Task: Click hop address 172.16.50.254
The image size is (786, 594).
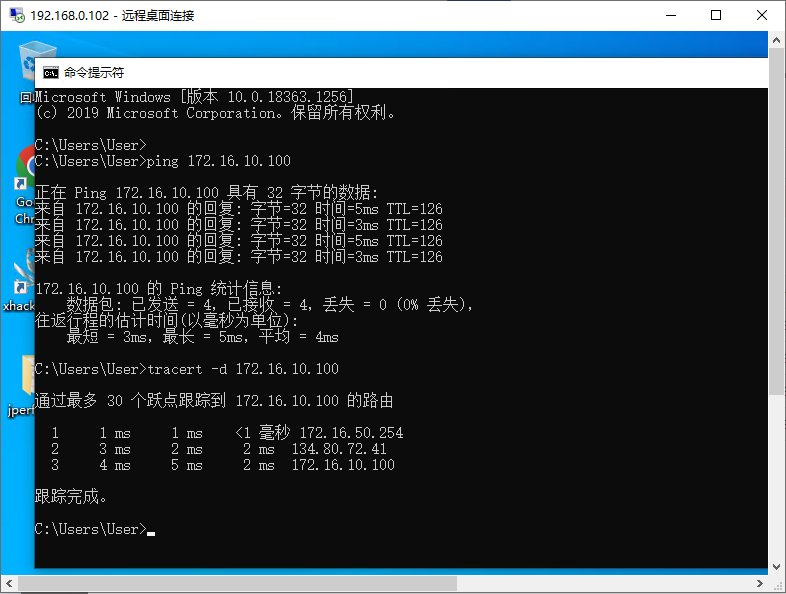Action: point(351,433)
